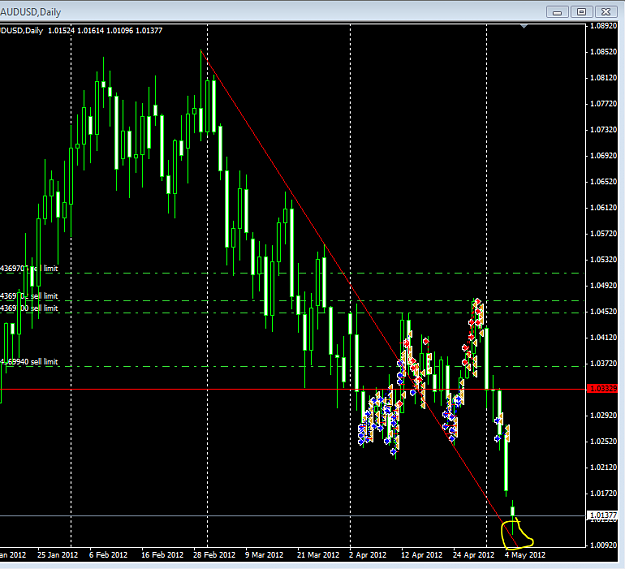Click the 21 Mar 2012 date label

318,555
